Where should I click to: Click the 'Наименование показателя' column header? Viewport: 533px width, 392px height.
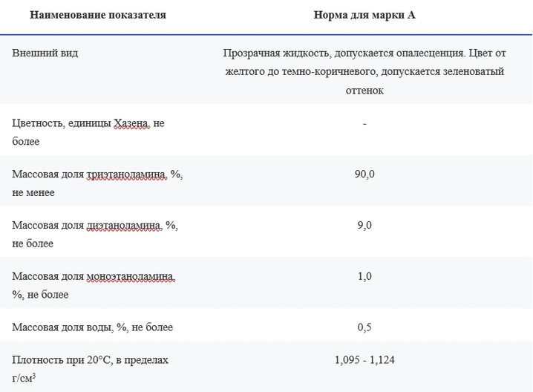[x=98, y=15]
